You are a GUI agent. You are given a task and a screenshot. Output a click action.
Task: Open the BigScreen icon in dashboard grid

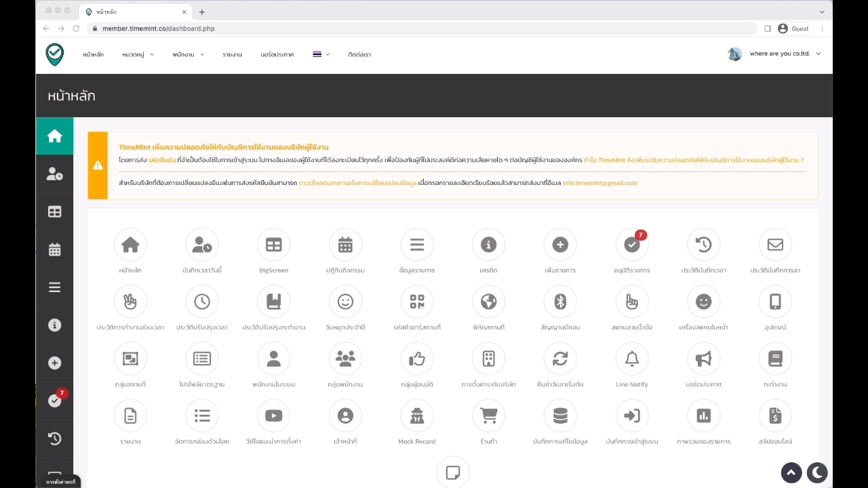[x=273, y=245]
